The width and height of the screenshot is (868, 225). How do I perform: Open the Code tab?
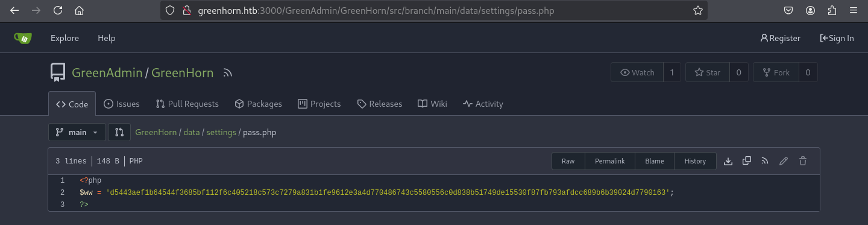[72, 104]
